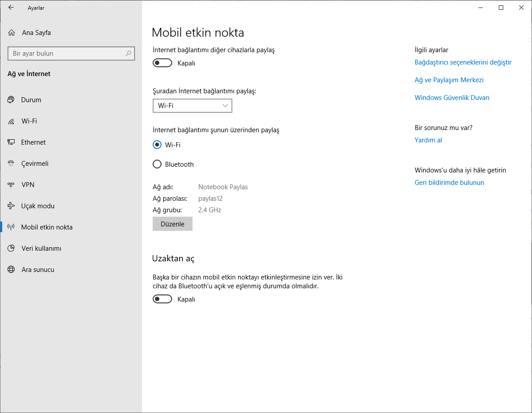Open Veri kullanımı data usage icon
The width and height of the screenshot is (532, 413).
11,248
